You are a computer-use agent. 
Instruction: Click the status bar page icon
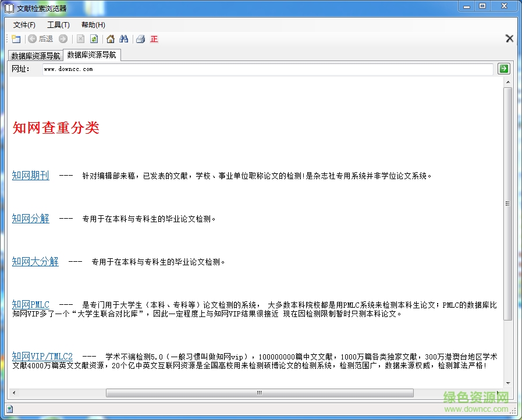10,409
